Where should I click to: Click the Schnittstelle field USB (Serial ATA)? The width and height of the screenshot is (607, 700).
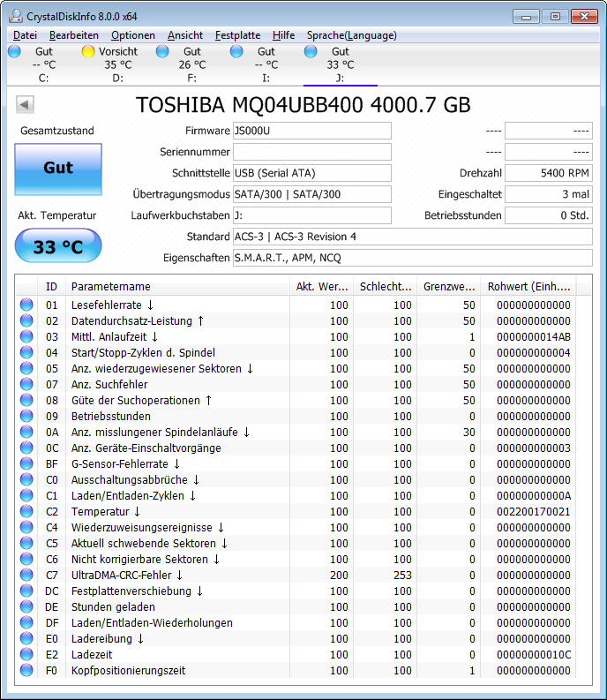pos(312,173)
